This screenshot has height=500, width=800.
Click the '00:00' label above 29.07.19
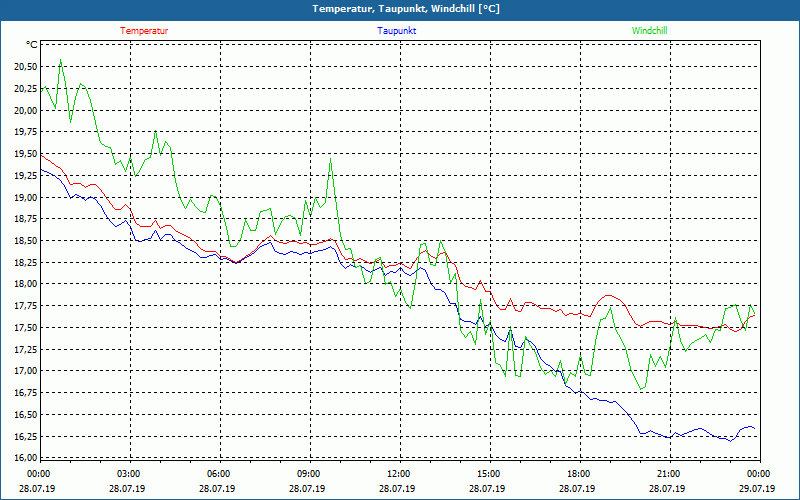point(759,474)
